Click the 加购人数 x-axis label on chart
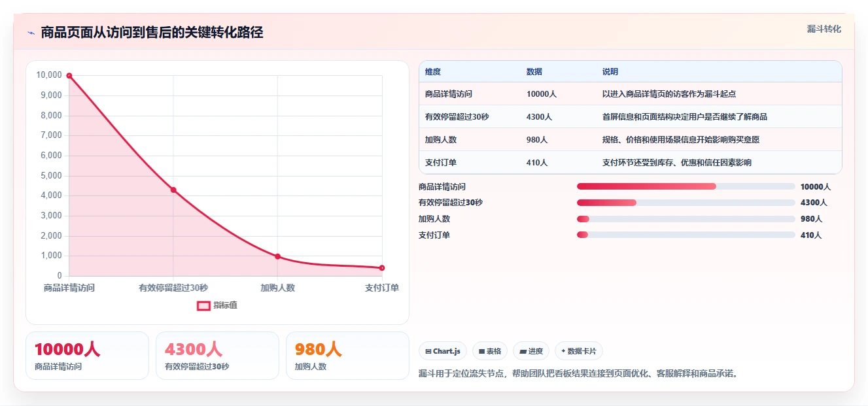868x406 pixels. pyautogui.click(x=277, y=288)
